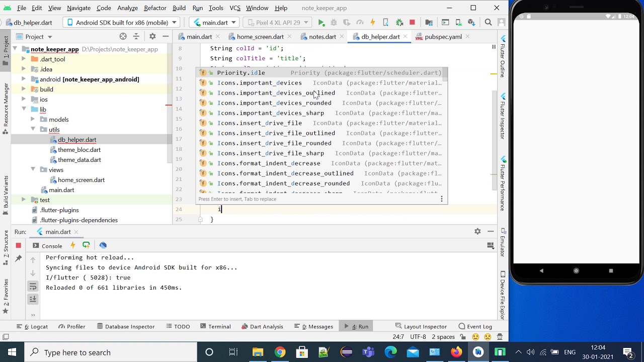644x362 pixels.
Task: Open completion popup options three dots
Action: (442, 199)
